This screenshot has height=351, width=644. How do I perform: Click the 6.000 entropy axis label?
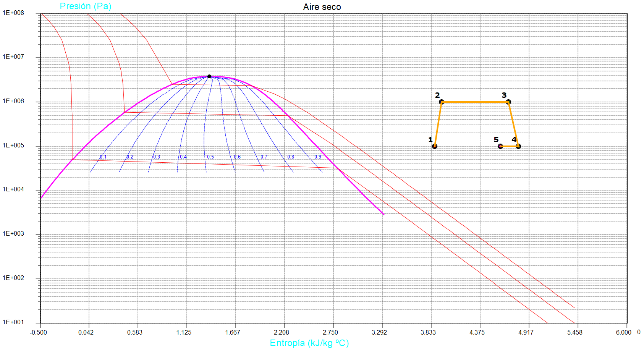click(623, 332)
